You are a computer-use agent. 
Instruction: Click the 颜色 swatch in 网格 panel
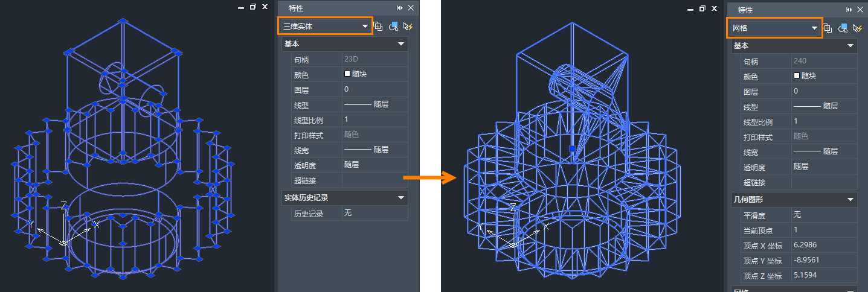[x=797, y=76]
